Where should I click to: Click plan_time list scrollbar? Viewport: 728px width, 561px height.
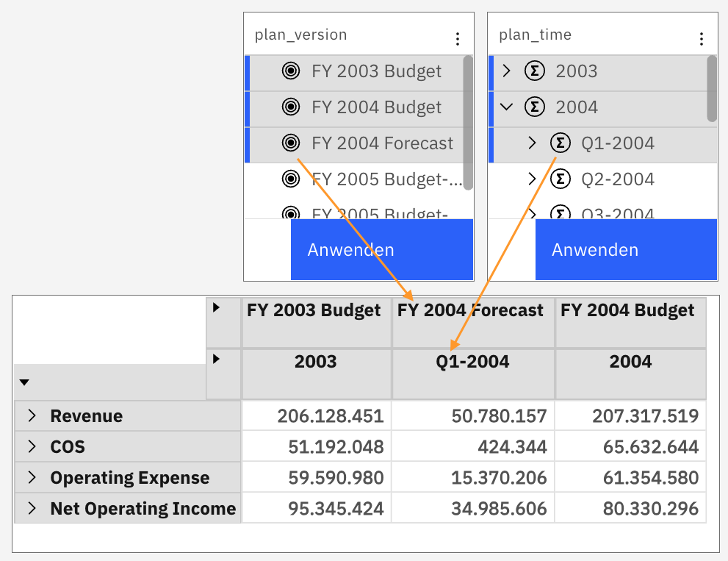(x=711, y=88)
